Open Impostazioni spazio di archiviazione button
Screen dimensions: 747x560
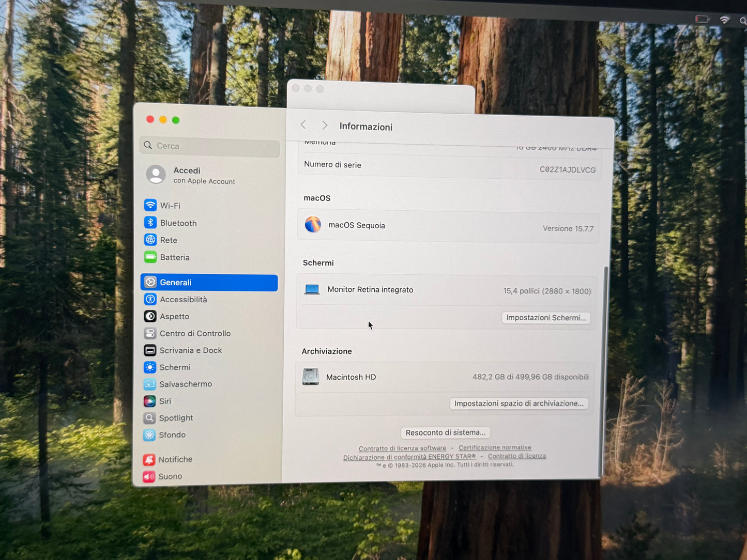pos(519,403)
